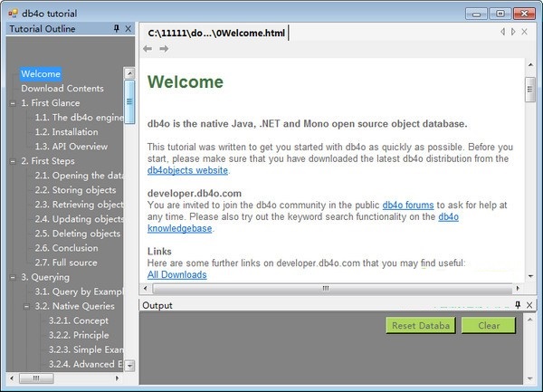This screenshot has width=543, height=392.
Task: Open 2.5. Deleting objects topic
Action: point(78,234)
